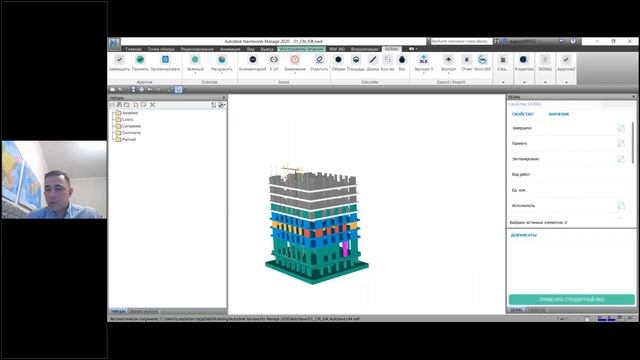Viewport: 640px width, 360px height.
Task: Select SIGNAL tab at bottom of right panel
Action: coord(516,310)
